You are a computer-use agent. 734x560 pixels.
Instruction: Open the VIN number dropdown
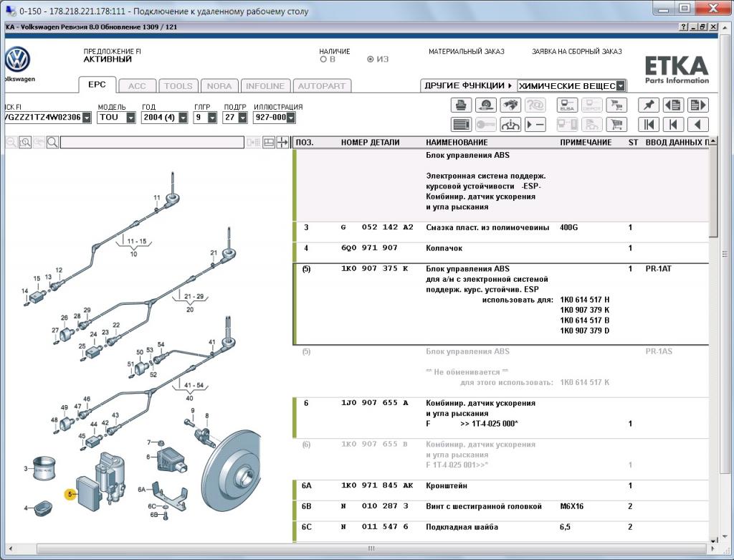click(x=87, y=118)
